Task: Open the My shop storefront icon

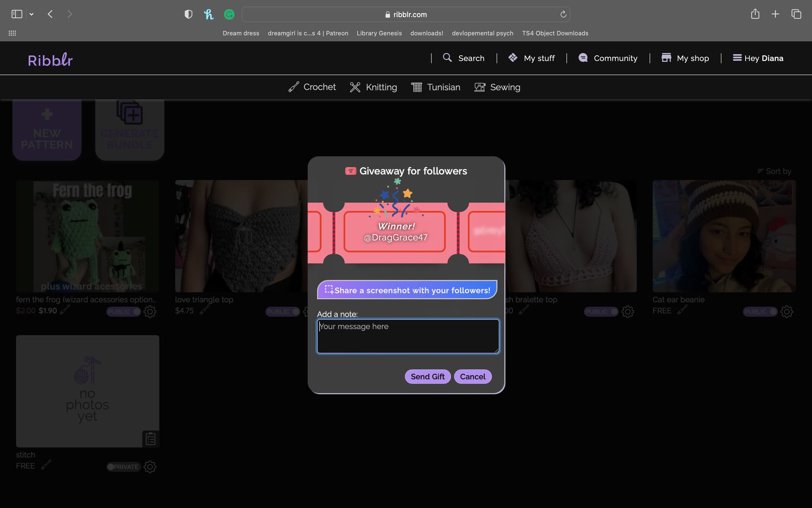Action: click(x=666, y=58)
